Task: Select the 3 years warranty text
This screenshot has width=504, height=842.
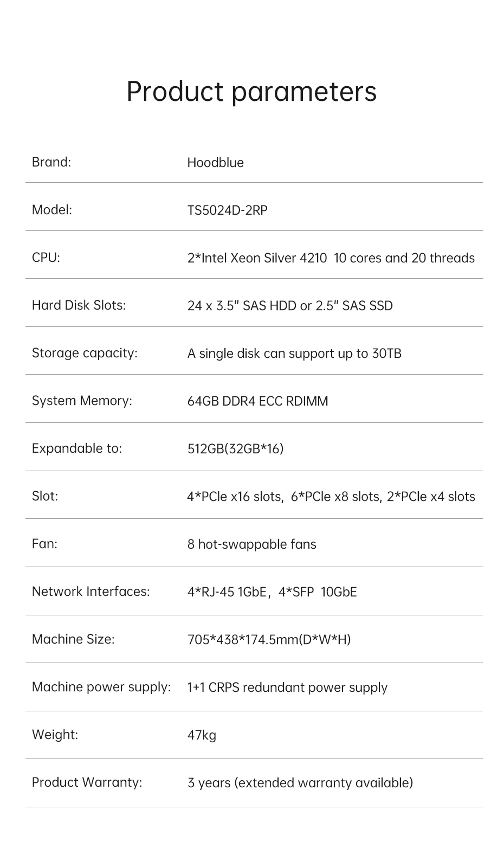Action: coord(300,783)
